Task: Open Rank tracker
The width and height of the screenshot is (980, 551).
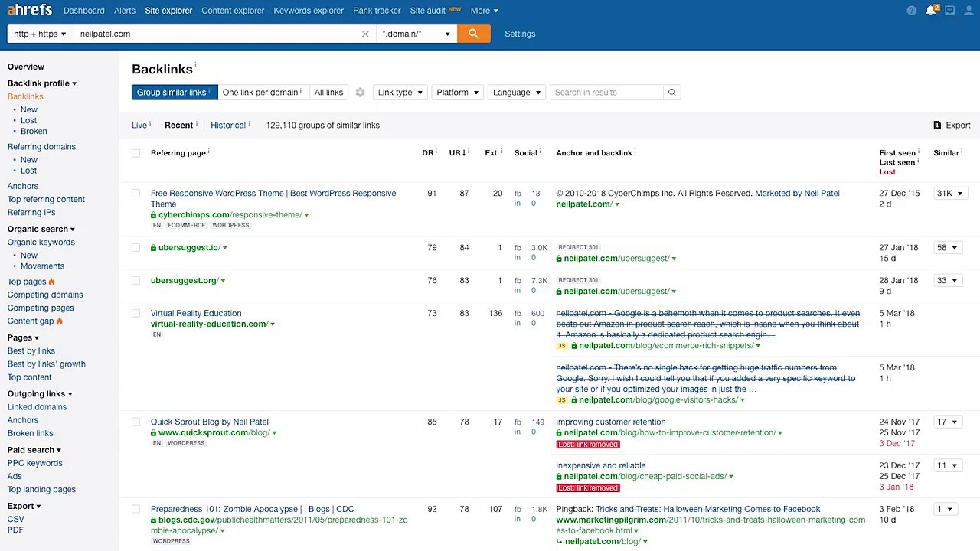Action: 377,11
